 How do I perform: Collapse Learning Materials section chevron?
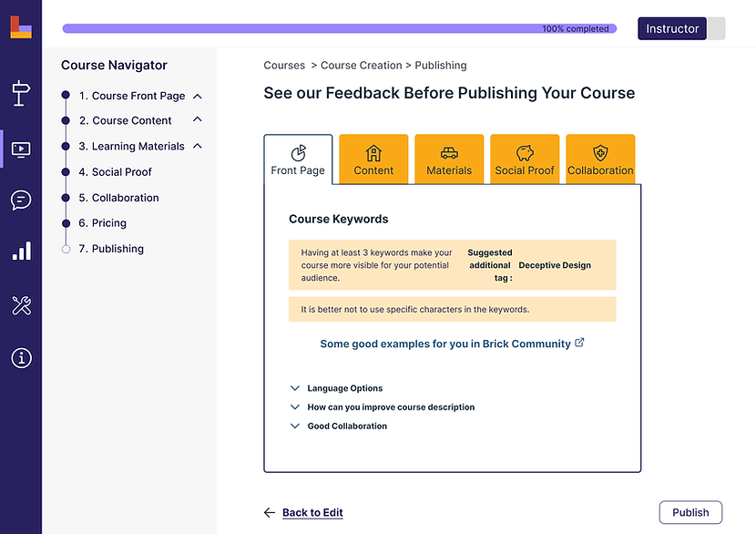[x=197, y=146]
